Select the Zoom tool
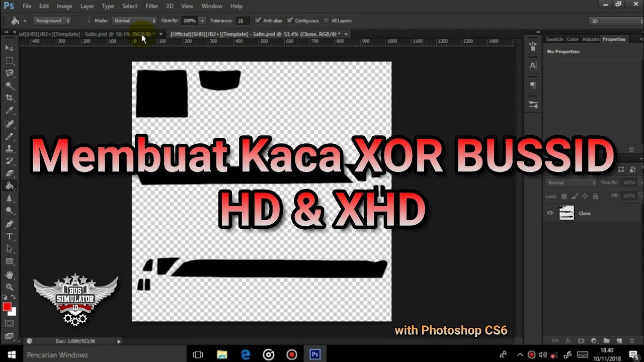This screenshot has height=362, width=644. [x=9, y=287]
